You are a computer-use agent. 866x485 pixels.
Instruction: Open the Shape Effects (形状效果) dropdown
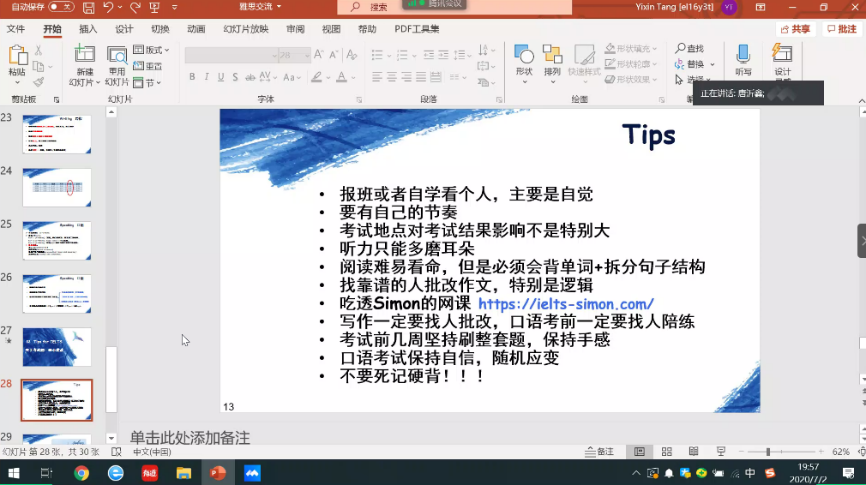631,79
